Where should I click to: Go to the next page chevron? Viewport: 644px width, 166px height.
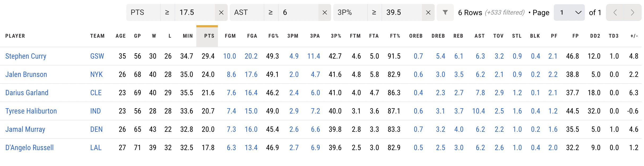[x=633, y=12]
